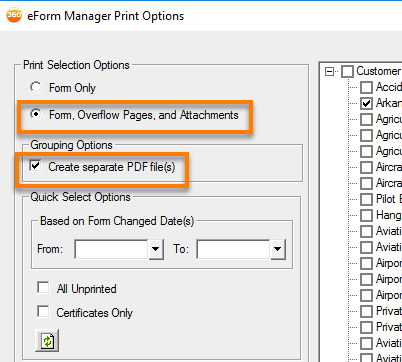Uncheck Create separate PDF file(s)
This screenshot has width=402, height=362.
[x=35, y=166]
